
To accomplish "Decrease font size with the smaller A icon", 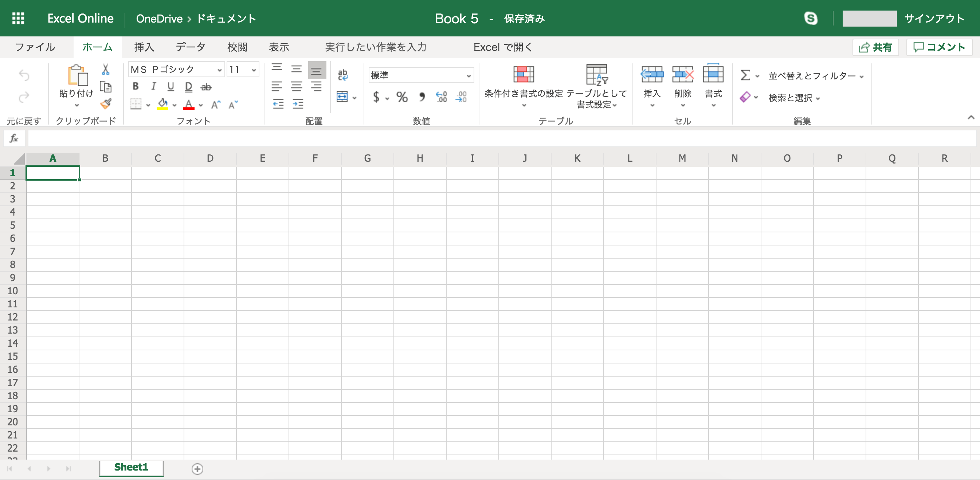I will pyautogui.click(x=233, y=105).
